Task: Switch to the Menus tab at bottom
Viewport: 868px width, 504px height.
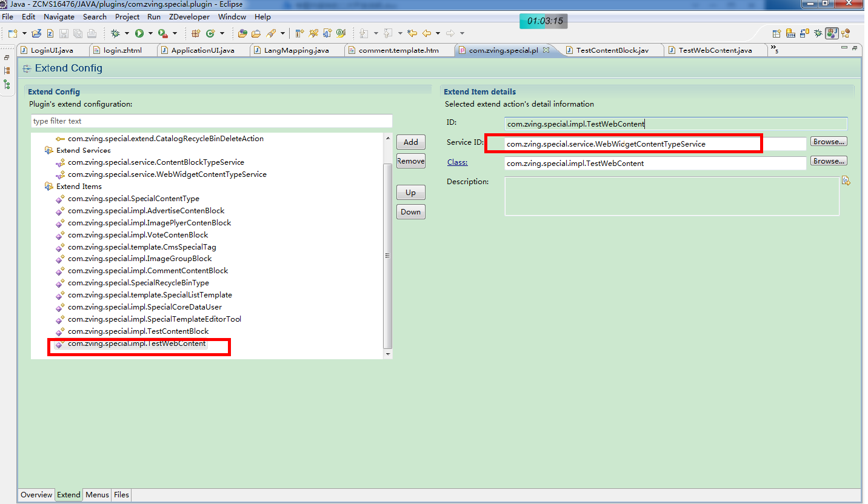Action: point(97,495)
